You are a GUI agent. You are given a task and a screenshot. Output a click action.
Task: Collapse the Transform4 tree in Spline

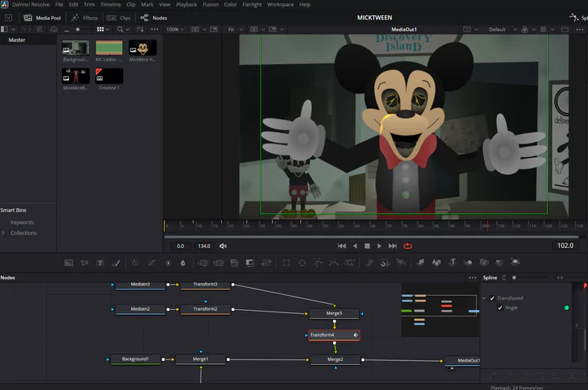point(484,298)
